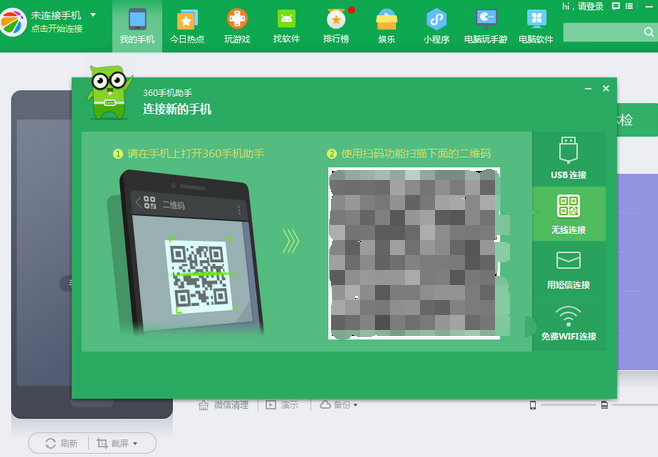Open the 备份 backup dropdown
The height and width of the screenshot is (457, 658).
pyautogui.click(x=339, y=405)
